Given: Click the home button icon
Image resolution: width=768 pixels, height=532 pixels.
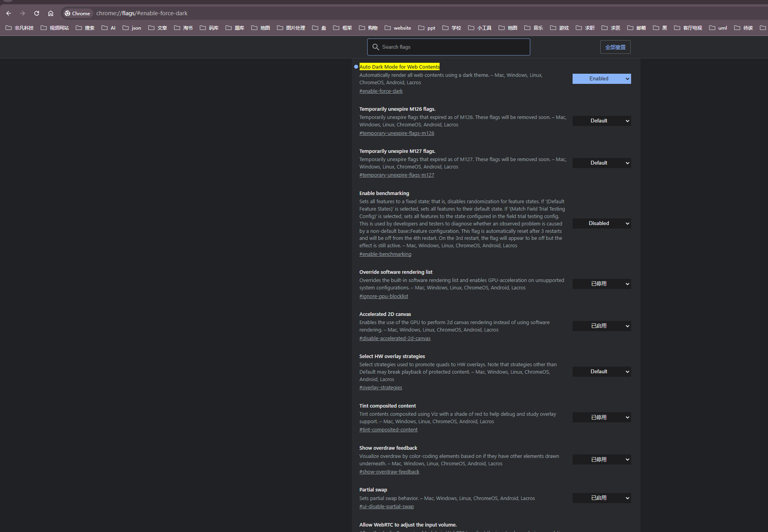Looking at the screenshot, I should click(x=51, y=13).
